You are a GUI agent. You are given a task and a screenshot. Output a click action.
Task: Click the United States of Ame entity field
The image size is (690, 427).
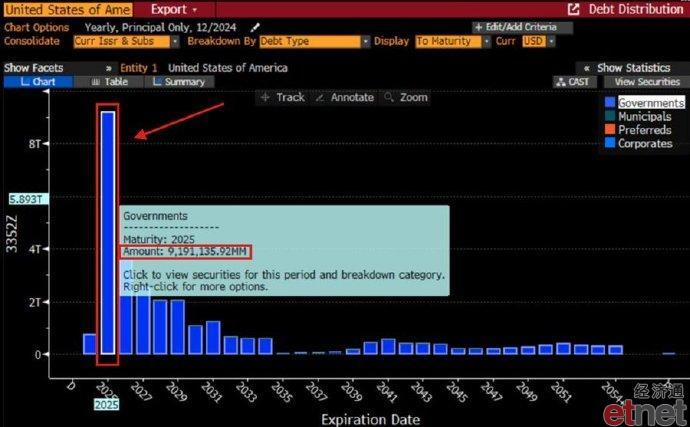pos(68,9)
